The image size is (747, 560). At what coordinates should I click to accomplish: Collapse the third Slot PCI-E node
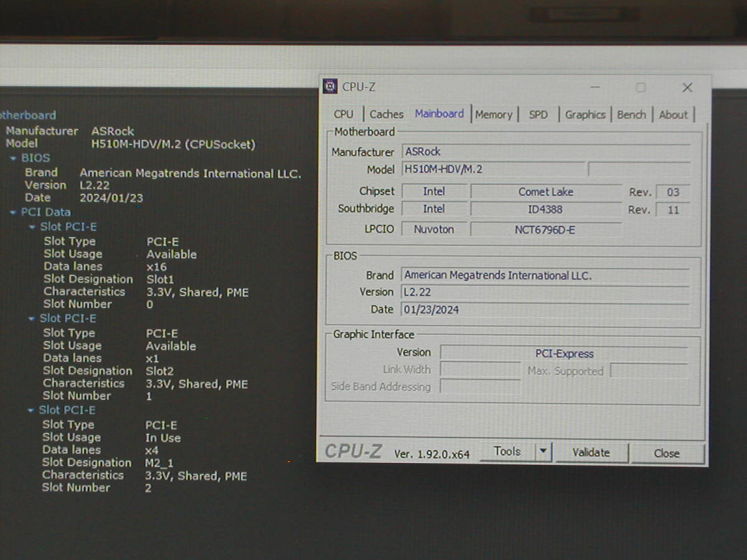point(31,411)
